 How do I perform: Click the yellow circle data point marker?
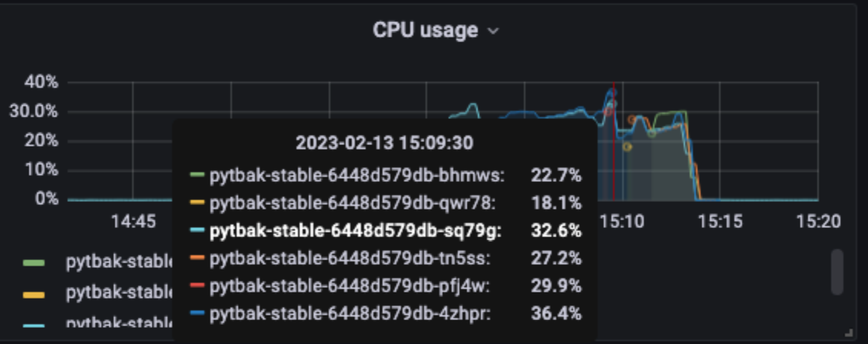point(627,147)
